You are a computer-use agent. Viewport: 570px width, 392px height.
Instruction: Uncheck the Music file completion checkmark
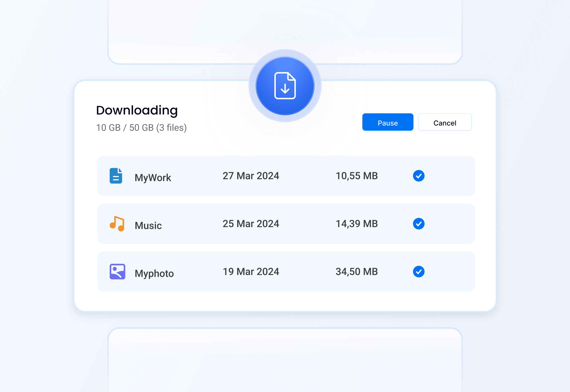(x=419, y=224)
